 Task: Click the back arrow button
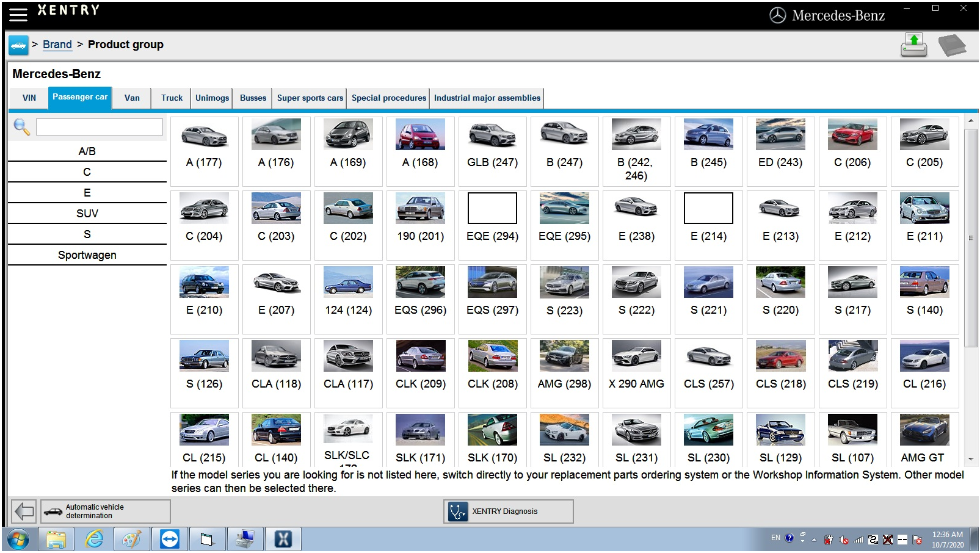point(24,511)
